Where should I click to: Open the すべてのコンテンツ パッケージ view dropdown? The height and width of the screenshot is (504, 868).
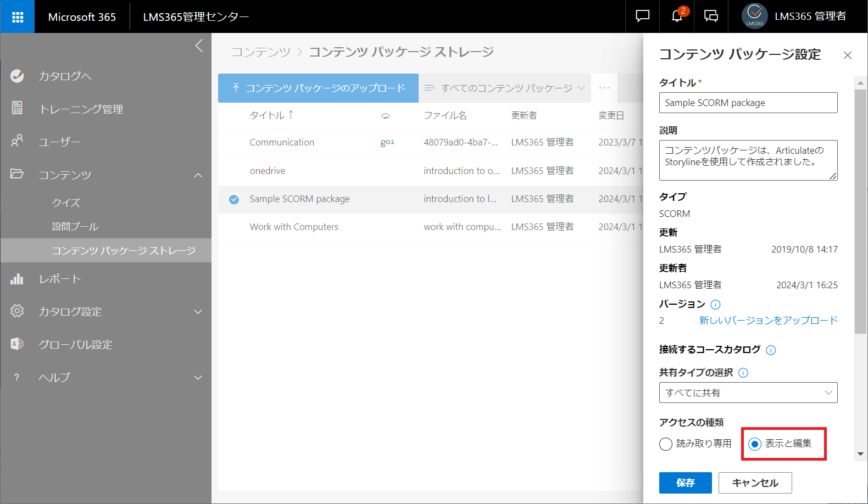point(505,88)
